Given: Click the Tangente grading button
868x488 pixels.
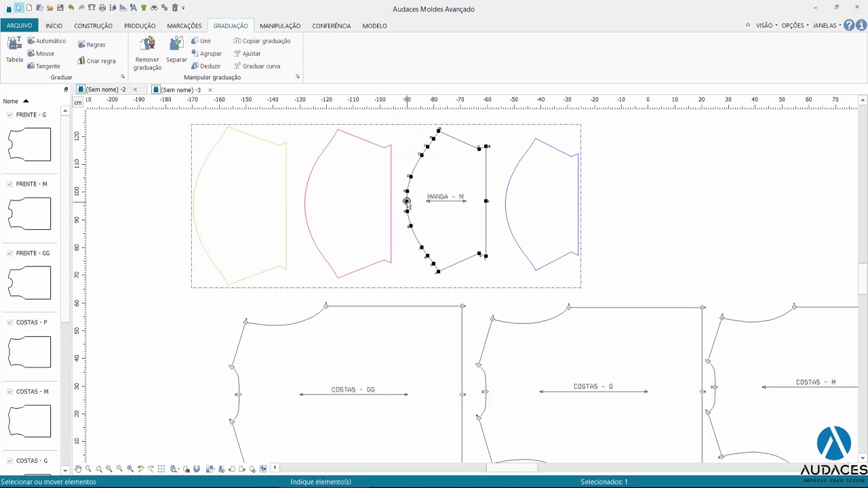Looking at the screenshot, I should pyautogui.click(x=43, y=66).
